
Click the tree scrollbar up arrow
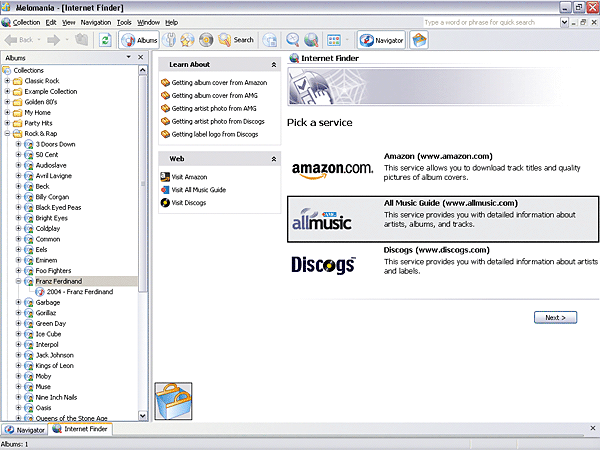click(x=142, y=70)
